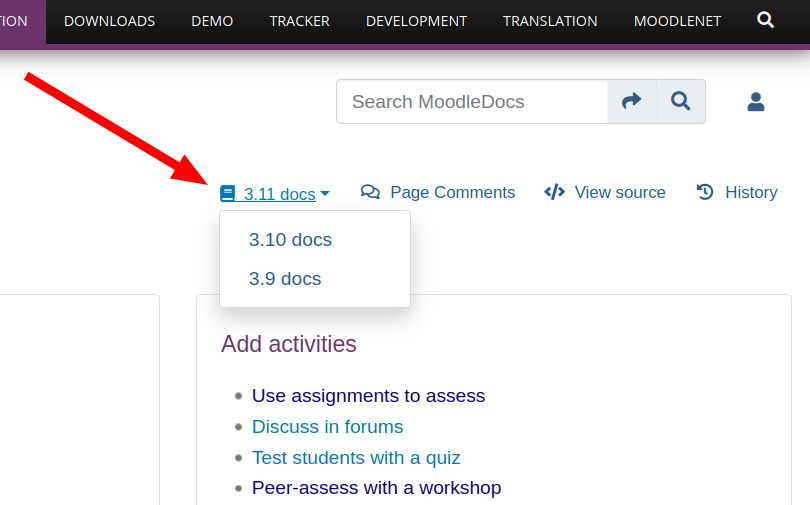Open the Downloads menu item
The width and height of the screenshot is (810, 505).
[109, 21]
